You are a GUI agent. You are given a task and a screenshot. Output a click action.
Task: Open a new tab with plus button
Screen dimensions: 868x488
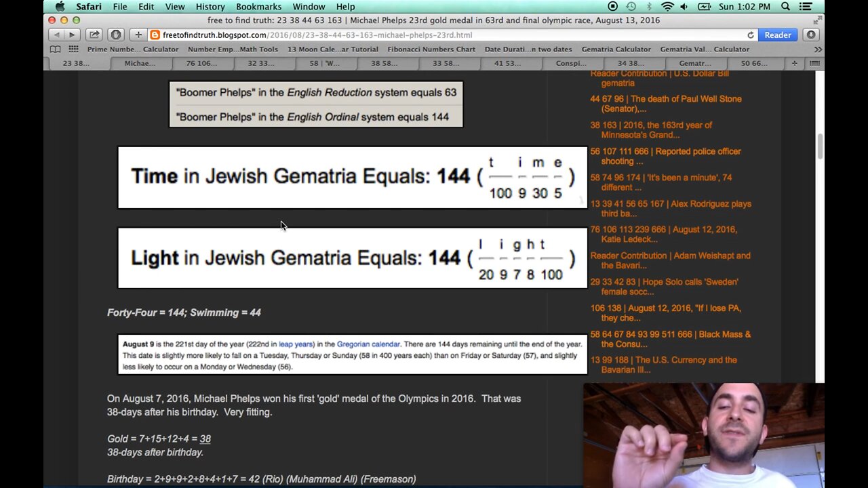[794, 63]
